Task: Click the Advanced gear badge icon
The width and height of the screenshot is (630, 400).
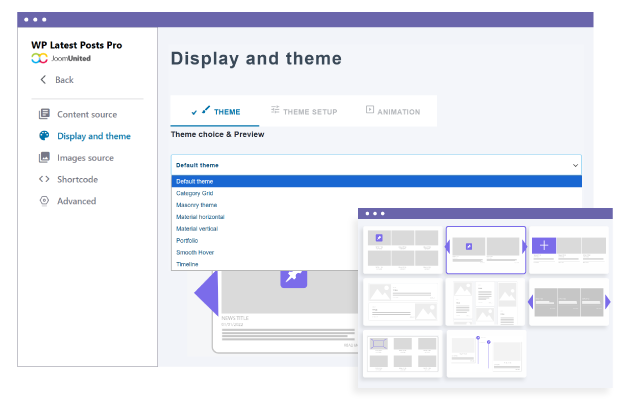Action: coord(44,201)
